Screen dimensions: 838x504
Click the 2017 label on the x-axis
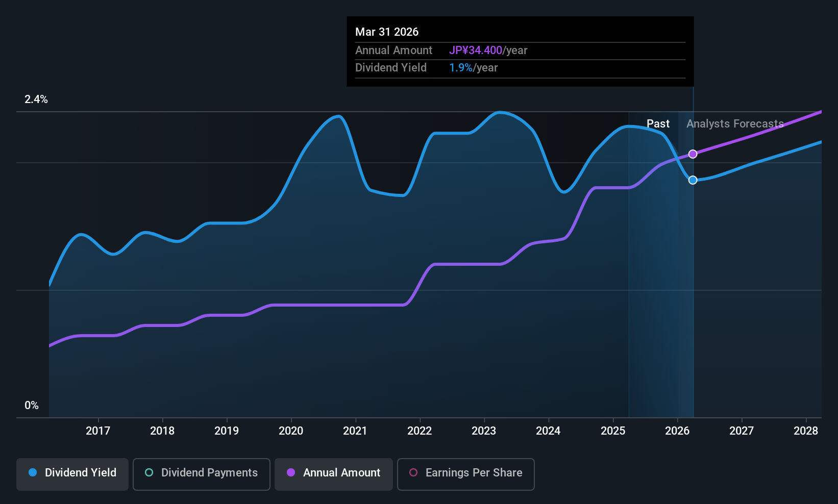[98, 431]
